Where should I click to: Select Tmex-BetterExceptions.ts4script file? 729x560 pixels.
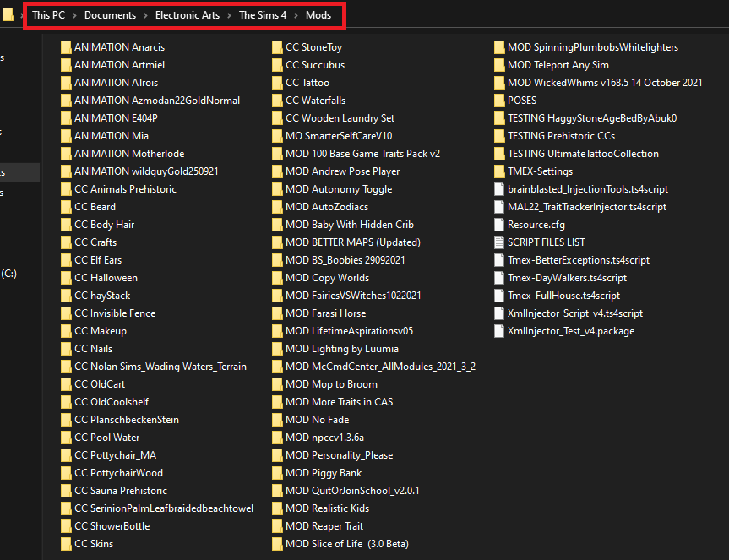(x=572, y=260)
